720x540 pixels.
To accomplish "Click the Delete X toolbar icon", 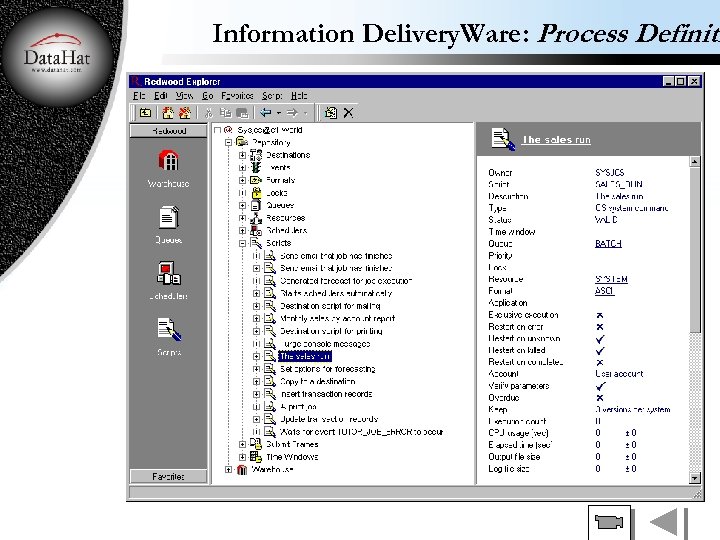I will pyautogui.click(x=349, y=112).
